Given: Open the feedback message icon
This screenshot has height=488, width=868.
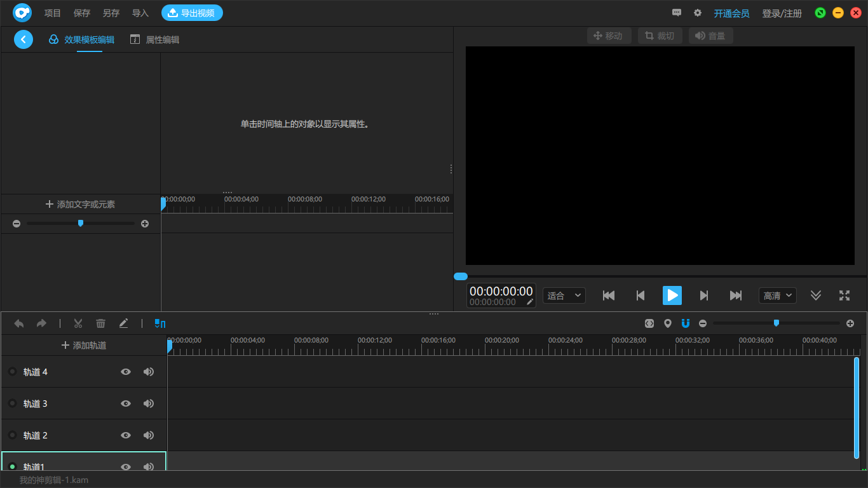Looking at the screenshot, I should (677, 13).
